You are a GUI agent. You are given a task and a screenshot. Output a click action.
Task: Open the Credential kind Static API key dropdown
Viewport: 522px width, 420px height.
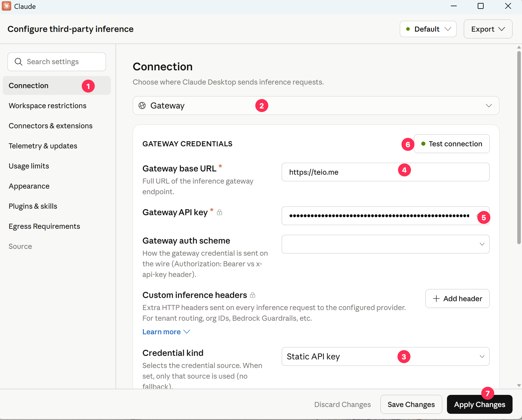(x=386, y=356)
